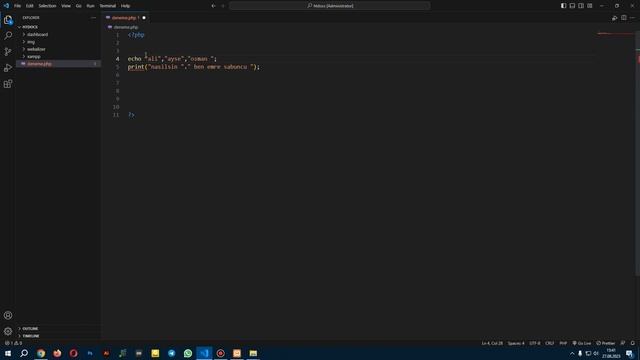Viewport: 640px width, 360px height.
Task: Click the UTF-8 encoding indicator
Action: pyautogui.click(x=535, y=343)
